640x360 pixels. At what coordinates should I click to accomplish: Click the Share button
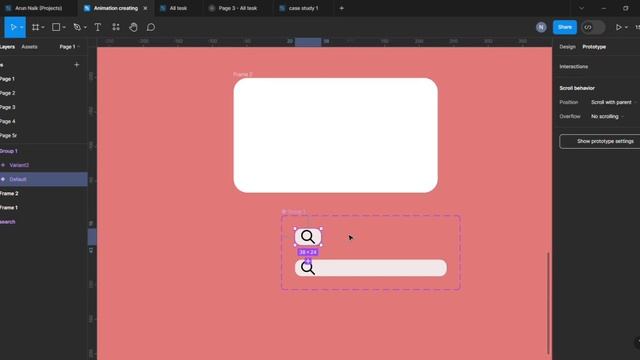click(565, 27)
